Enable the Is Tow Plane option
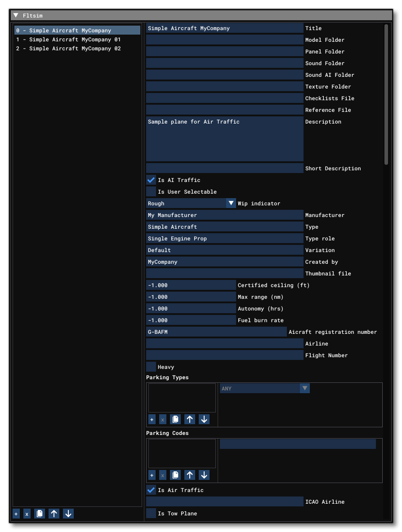Screen dimensions: 402x532 (x=151, y=513)
